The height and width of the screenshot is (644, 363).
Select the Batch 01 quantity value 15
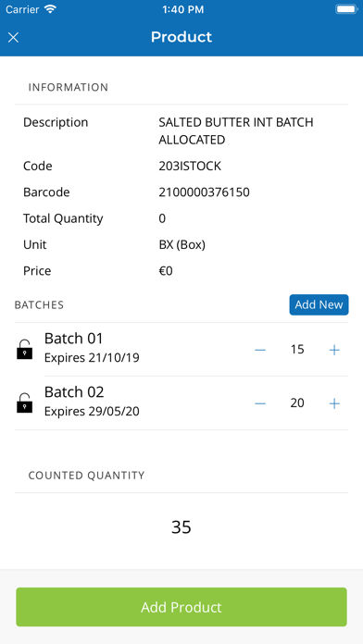tap(297, 350)
